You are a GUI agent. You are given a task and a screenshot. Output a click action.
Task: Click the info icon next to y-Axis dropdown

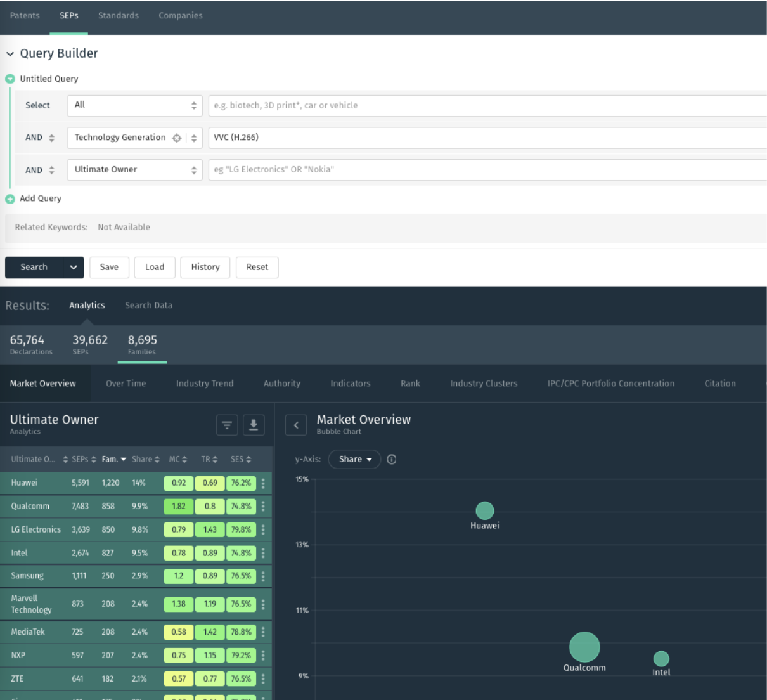(x=392, y=460)
